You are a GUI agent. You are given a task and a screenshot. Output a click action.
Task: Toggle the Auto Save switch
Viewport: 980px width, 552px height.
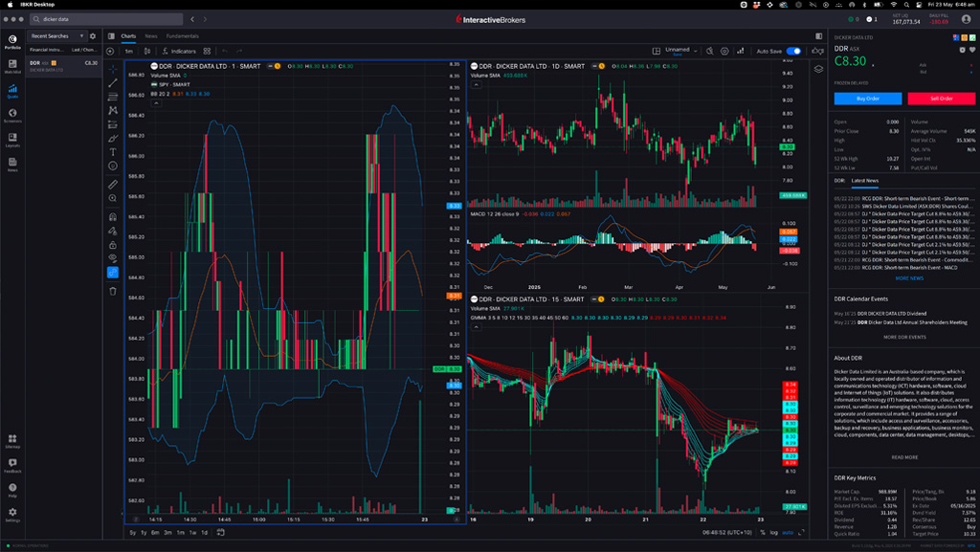pyautogui.click(x=793, y=52)
